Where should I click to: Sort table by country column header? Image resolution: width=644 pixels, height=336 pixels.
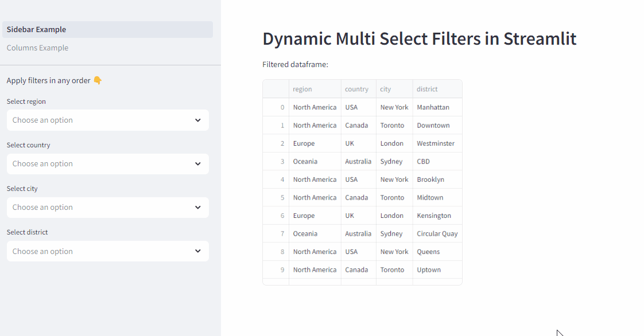[359, 89]
